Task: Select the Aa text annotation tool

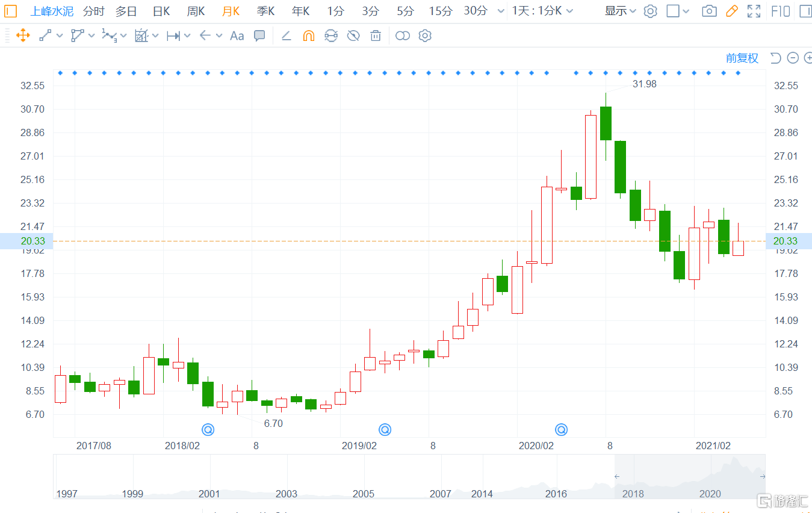Action: pos(237,36)
